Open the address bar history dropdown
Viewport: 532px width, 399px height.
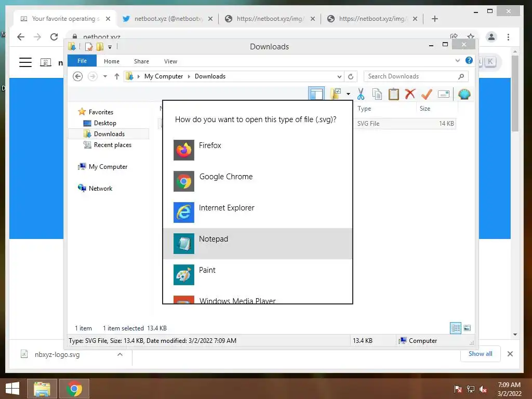click(339, 76)
